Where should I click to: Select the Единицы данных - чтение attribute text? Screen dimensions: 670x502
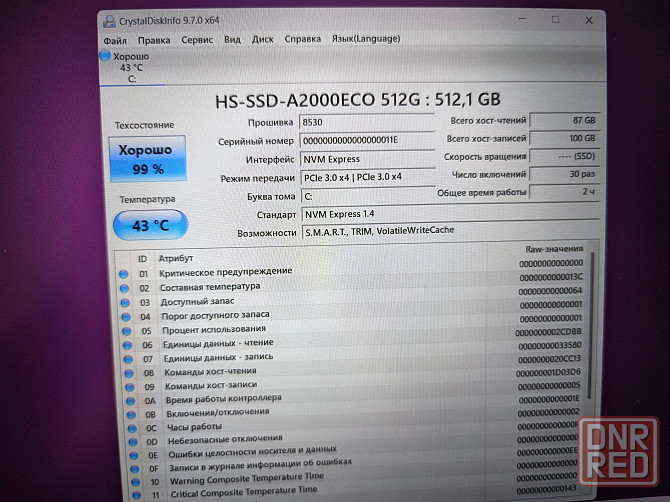[218, 343]
